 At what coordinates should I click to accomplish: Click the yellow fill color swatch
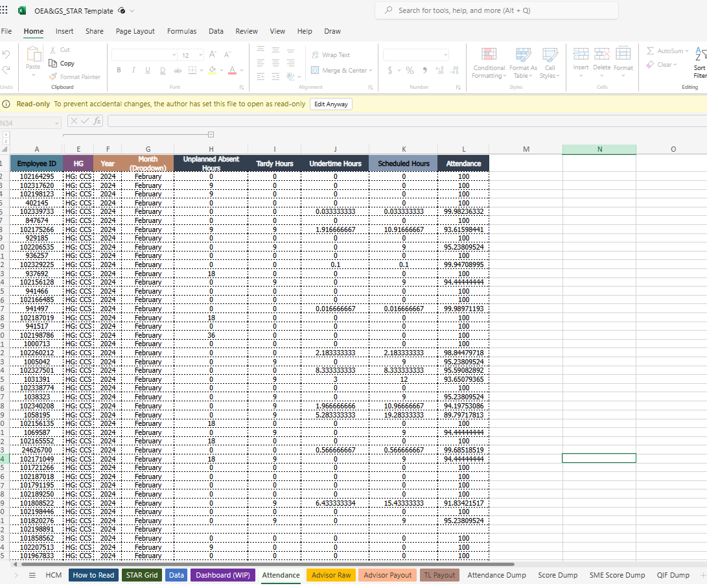(x=213, y=71)
